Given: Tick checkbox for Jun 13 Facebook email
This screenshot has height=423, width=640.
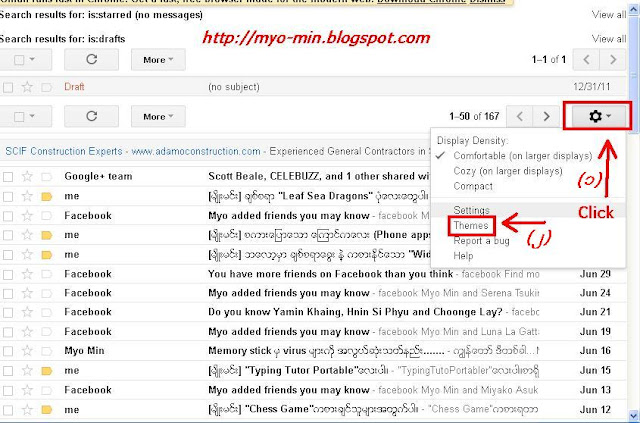Looking at the screenshot, I should pos(8,390).
